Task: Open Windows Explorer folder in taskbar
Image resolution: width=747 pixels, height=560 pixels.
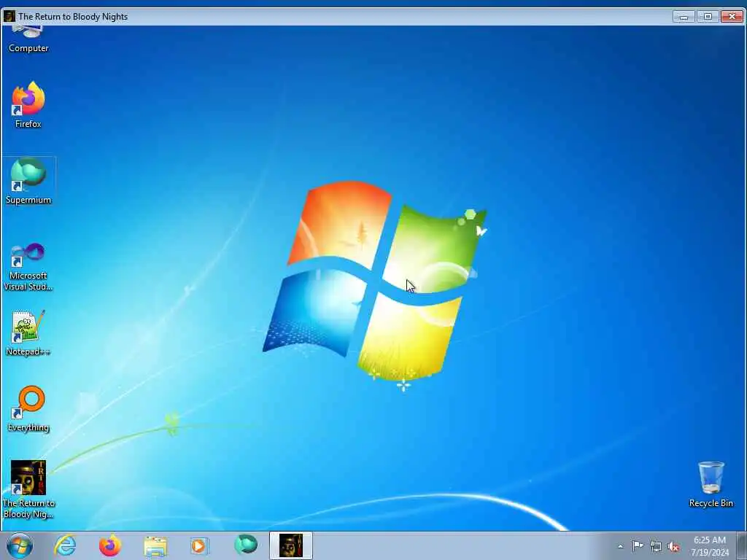Action: (x=155, y=545)
